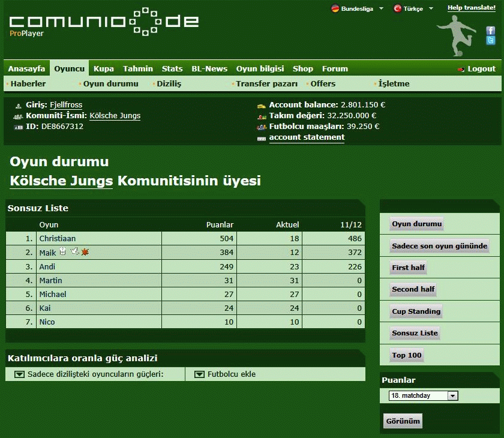
Task: Open Christiaan's player entry in the table
Action: tap(58, 238)
